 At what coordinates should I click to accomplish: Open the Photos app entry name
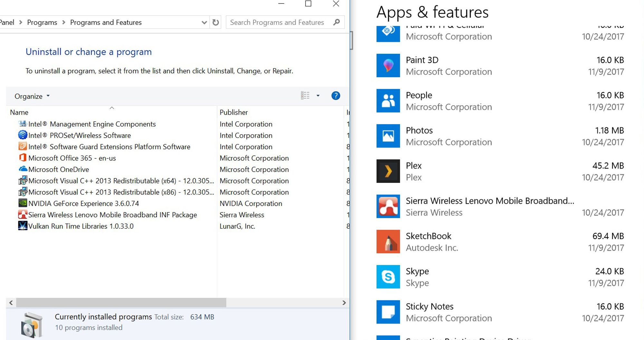coord(419,130)
